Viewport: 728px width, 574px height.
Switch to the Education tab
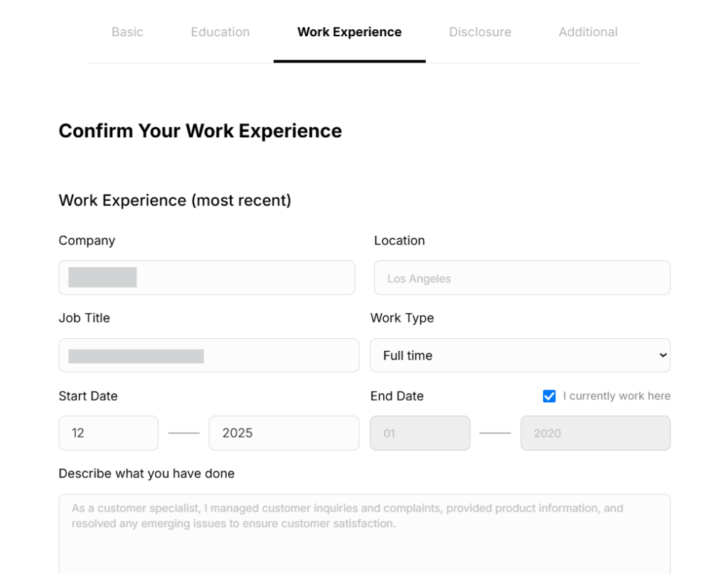click(220, 32)
